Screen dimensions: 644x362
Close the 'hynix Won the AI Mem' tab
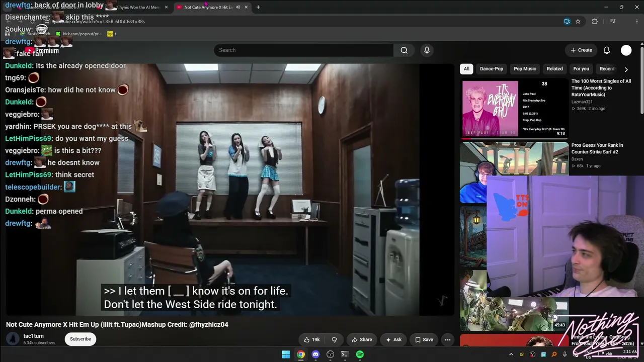[166, 7]
